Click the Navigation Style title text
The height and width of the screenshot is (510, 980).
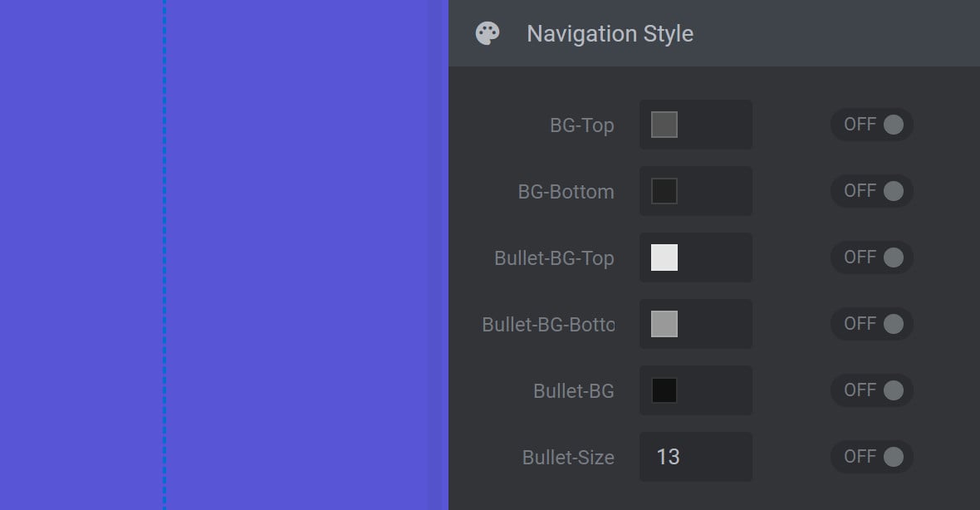[610, 34]
